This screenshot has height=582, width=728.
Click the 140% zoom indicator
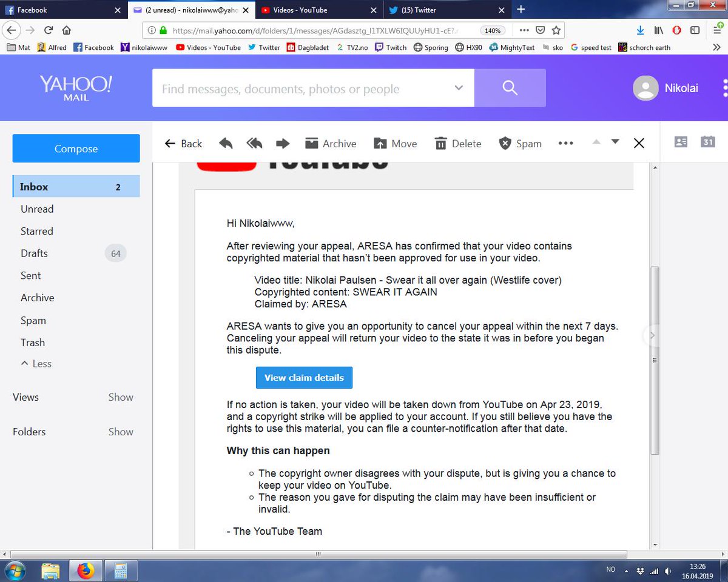coord(492,30)
